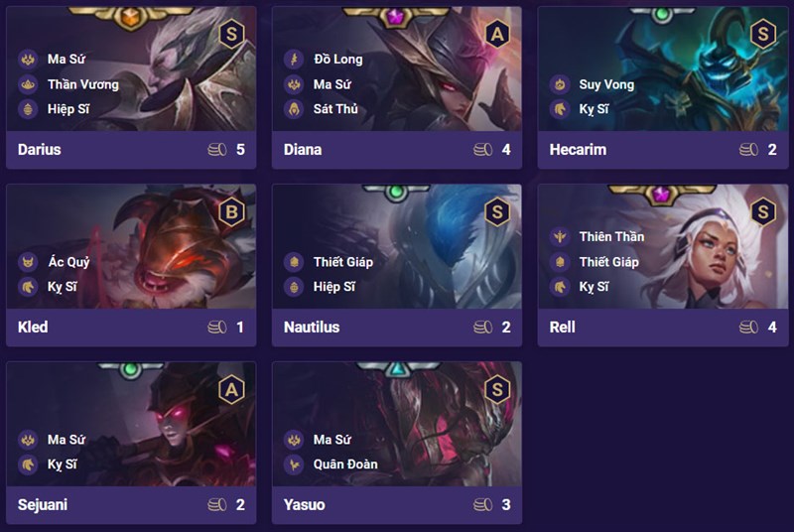Click the A tier badge on Diana card
The height and width of the screenshot is (532, 794).
coord(497,34)
